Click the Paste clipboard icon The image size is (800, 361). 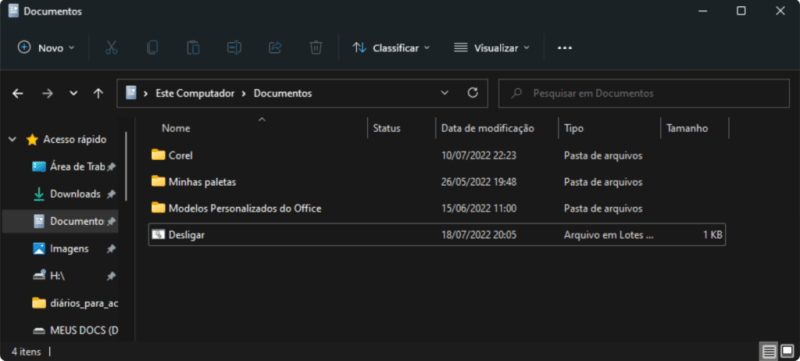click(x=193, y=48)
